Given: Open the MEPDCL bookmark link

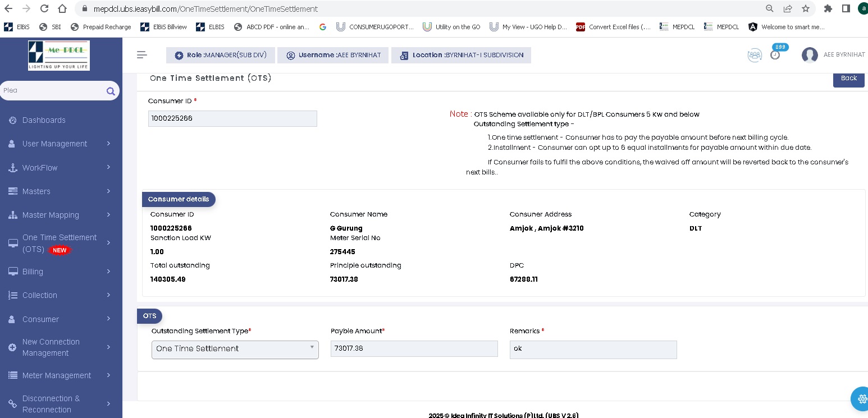Looking at the screenshot, I should tap(677, 27).
